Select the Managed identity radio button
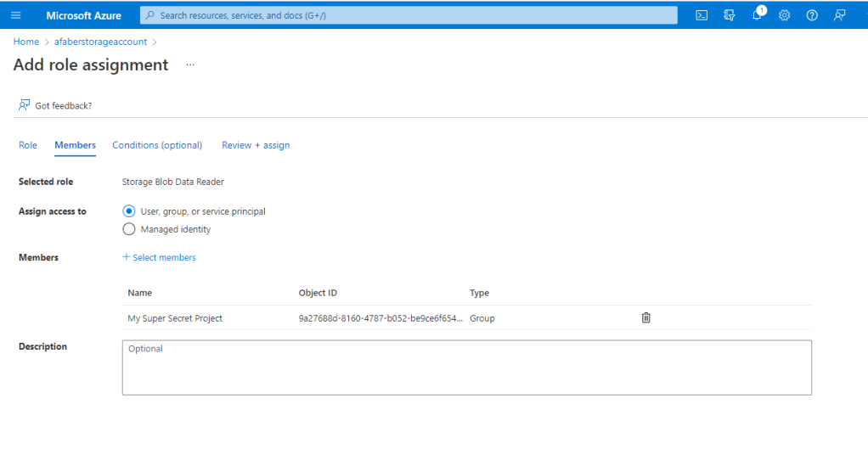This screenshot has height=460, width=868. [129, 229]
